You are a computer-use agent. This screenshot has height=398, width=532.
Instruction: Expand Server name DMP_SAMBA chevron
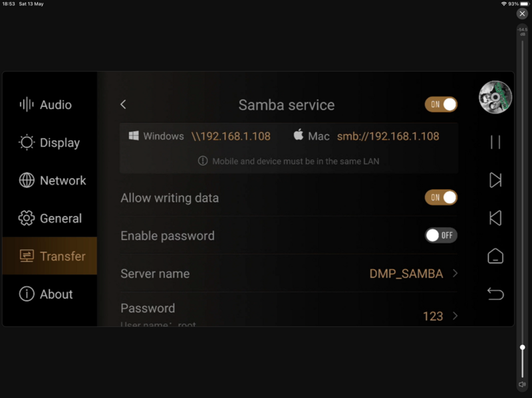(x=455, y=273)
